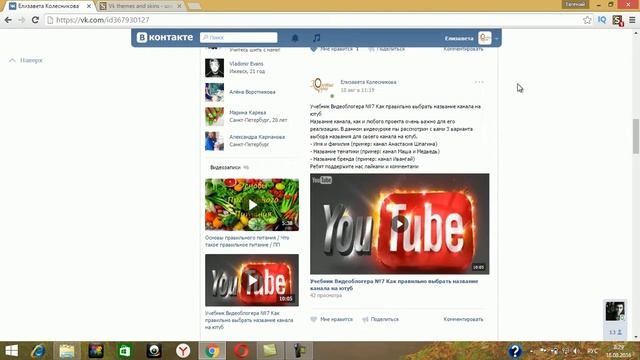Viewport: 640px width, 360px height.
Task: Open the three-dots post options menu
Action: coord(479,82)
